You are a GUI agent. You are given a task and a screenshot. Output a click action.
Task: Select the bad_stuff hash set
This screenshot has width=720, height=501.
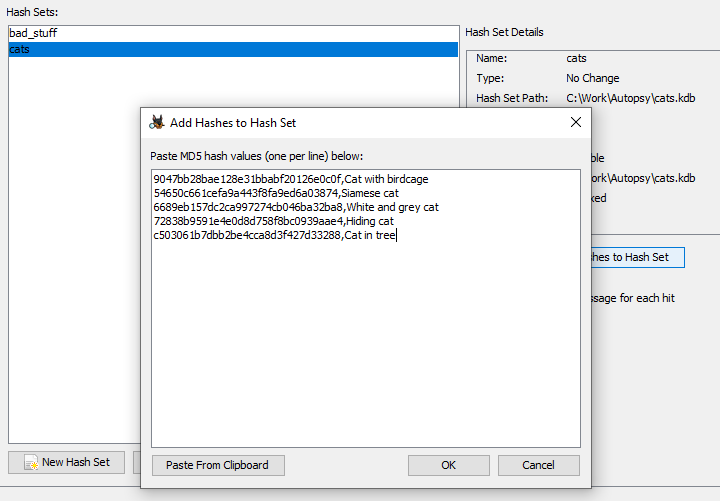[34, 34]
